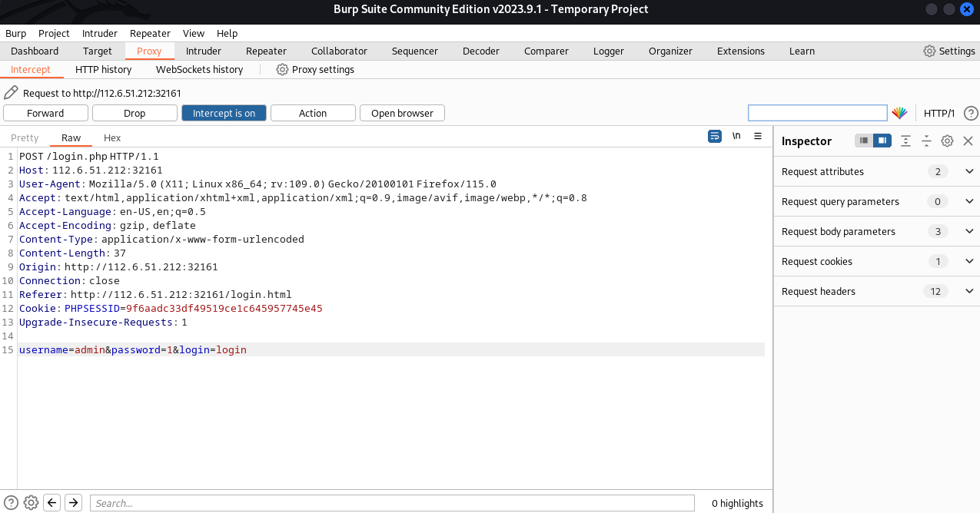Open the View menu
This screenshot has height=513, width=980.
(194, 33)
